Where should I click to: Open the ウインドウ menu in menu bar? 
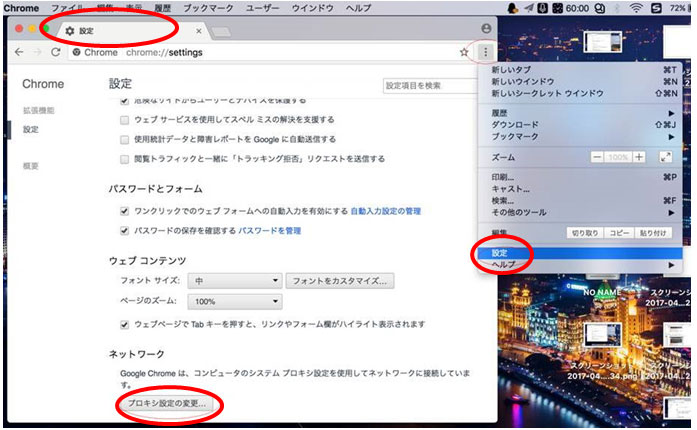click(x=312, y=8)
